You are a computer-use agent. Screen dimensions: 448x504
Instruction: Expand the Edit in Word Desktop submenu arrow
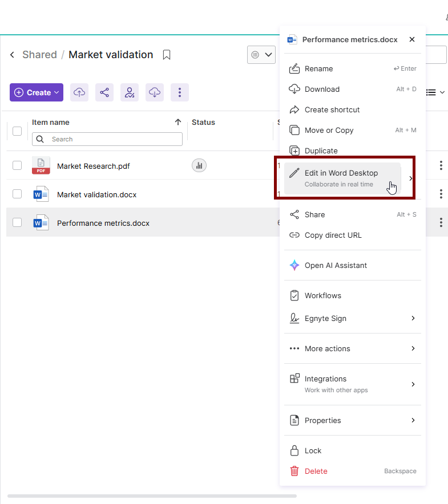point(411,178)
